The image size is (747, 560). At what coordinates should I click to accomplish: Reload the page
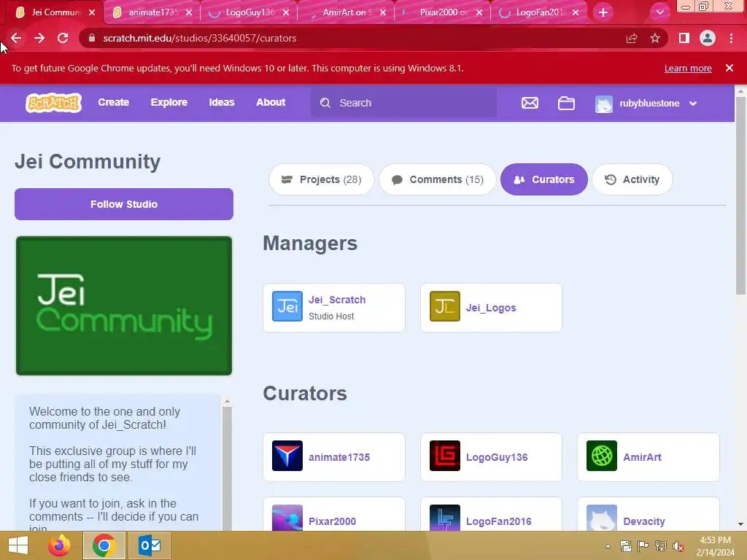tap(63, 38)
